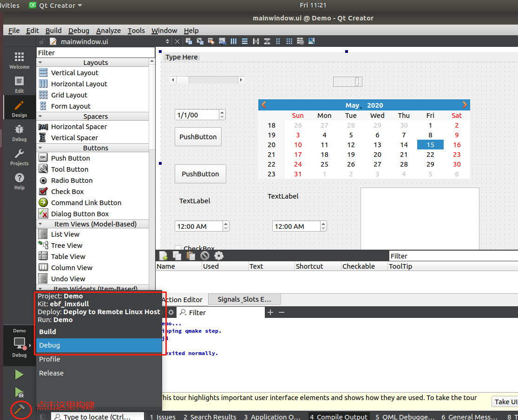Apply Lay Out in a Grid

289,41
